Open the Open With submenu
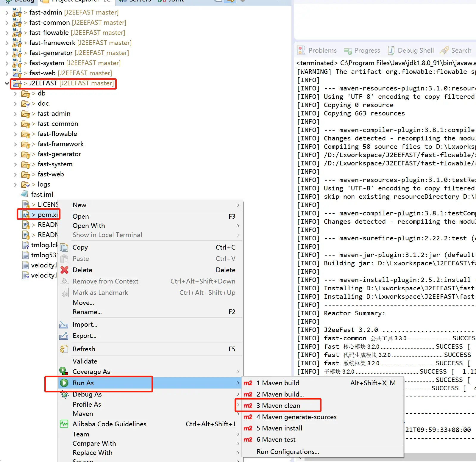476x462 pixels. click(150, 226)
